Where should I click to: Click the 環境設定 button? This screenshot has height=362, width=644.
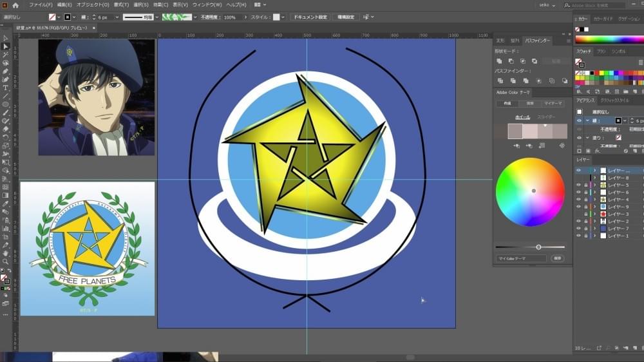tap(346, 17)
